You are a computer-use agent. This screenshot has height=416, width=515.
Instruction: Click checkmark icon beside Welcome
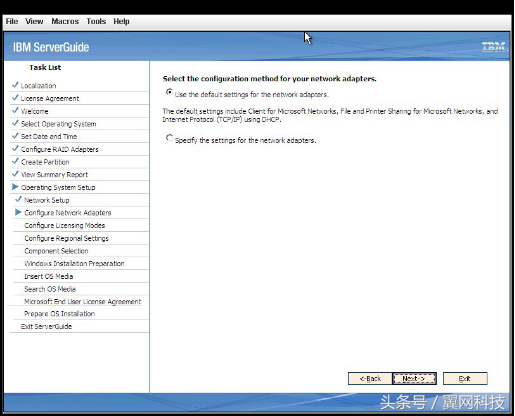pyautogui.click(x=15, y=110)
